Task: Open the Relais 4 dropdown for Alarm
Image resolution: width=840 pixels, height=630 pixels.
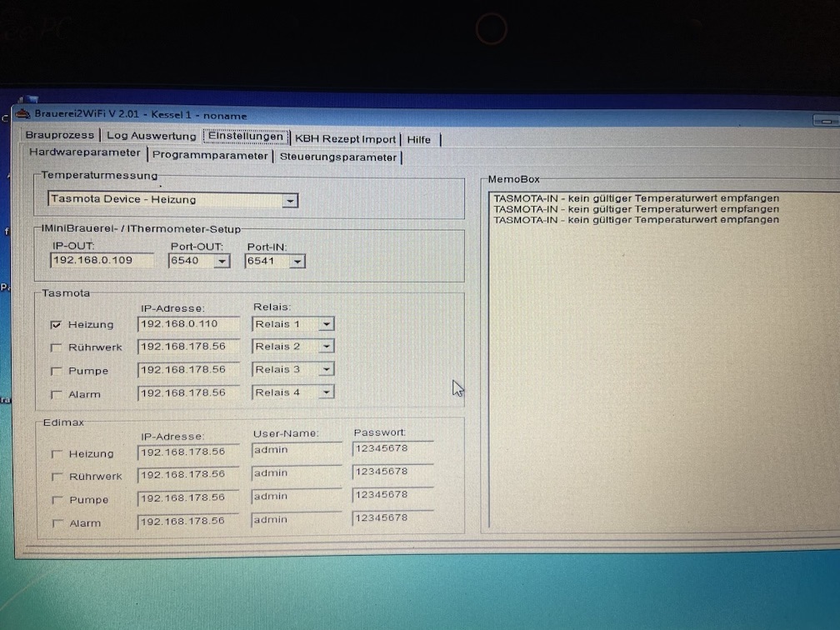Action: [326, 392]
